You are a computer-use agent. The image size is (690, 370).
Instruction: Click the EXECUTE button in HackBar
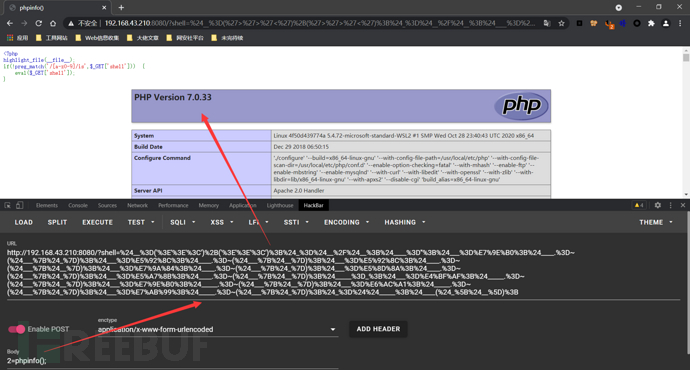(x=97, y=222)
